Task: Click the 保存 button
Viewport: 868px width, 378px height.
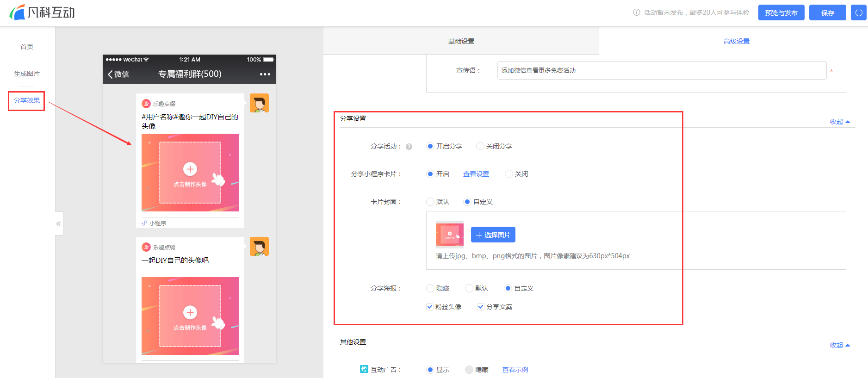Action: 828,12
